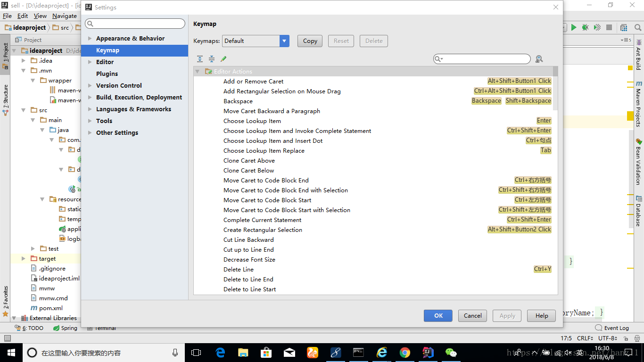Click WeChat icon on the taskbar
The height and width of the screenshot is (362, 644).
click(x=451, y=352)
